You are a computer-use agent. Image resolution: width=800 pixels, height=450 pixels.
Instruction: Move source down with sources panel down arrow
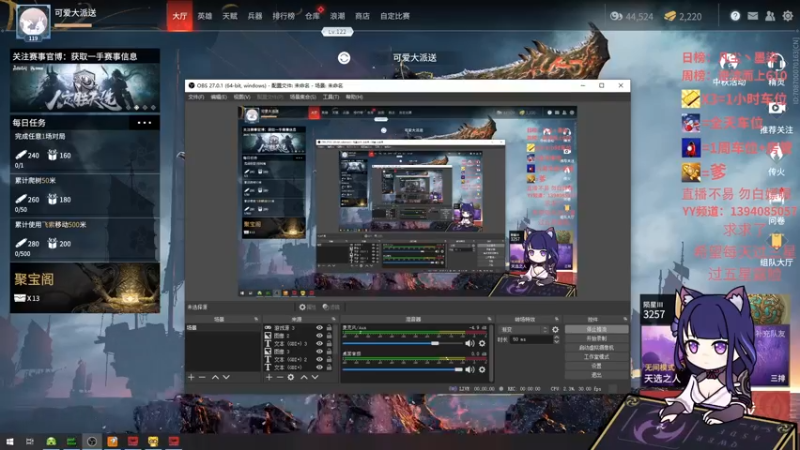(315, 377)
